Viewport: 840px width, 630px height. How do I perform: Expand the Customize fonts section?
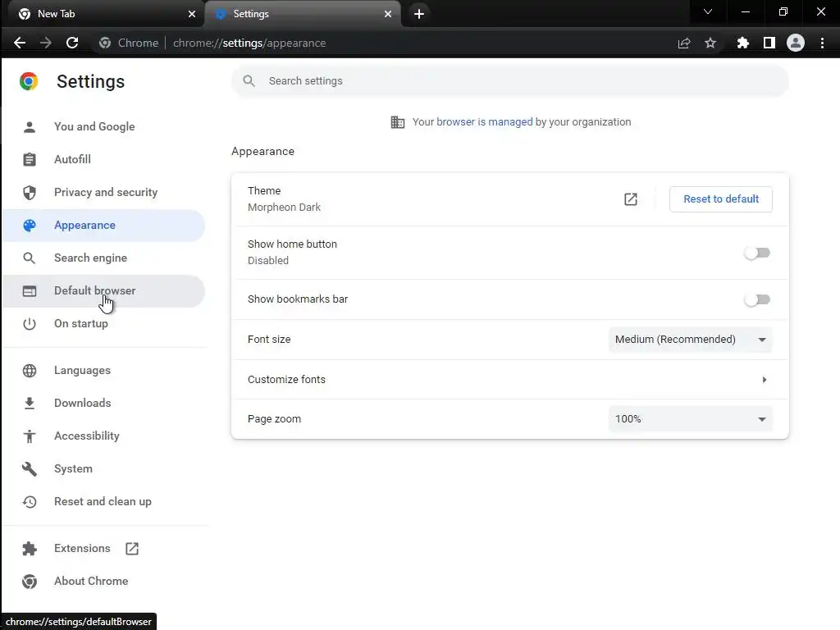[764, 380]
